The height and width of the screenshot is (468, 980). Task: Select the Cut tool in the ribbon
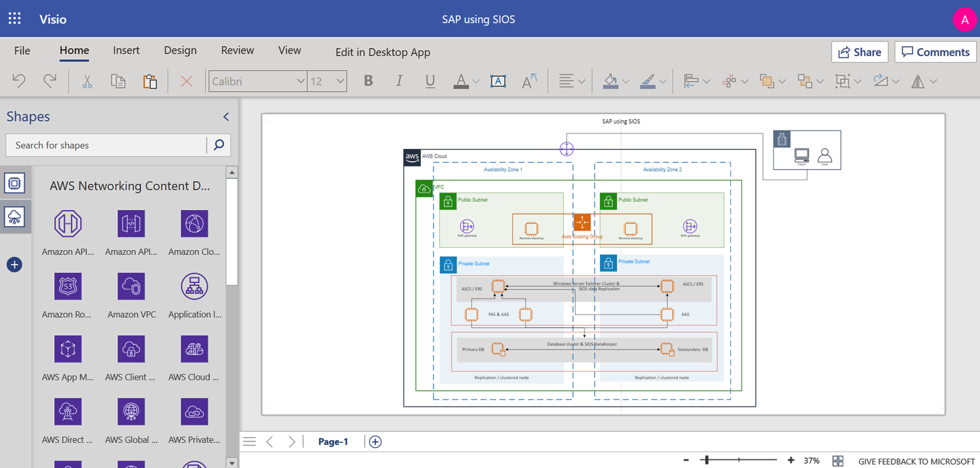pyautogui.click(x=87, y=81)
